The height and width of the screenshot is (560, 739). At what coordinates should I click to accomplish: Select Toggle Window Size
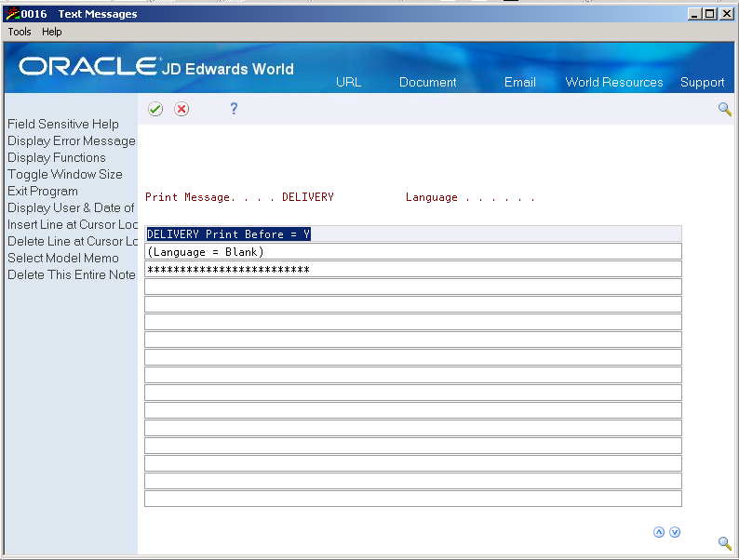point(65,174)
